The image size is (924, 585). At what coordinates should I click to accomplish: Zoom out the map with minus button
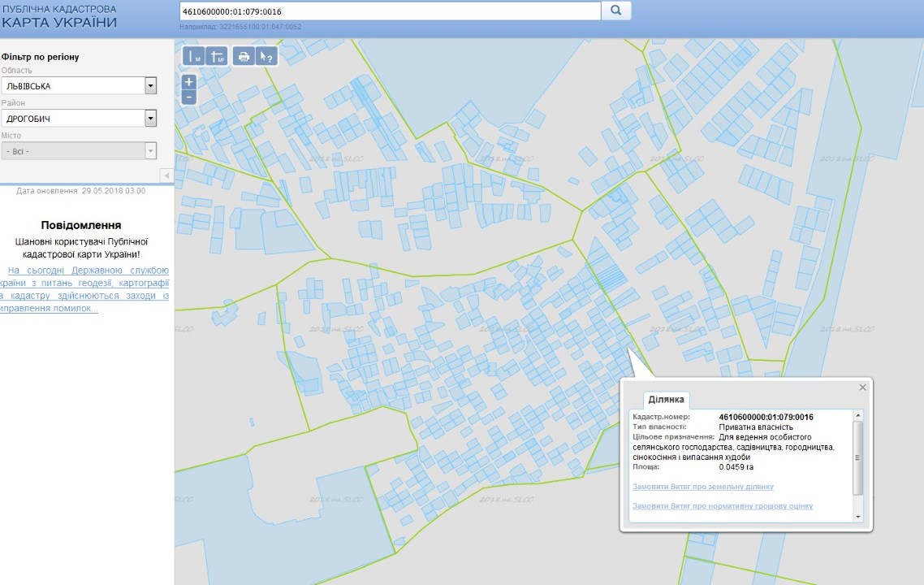[189, 97]
